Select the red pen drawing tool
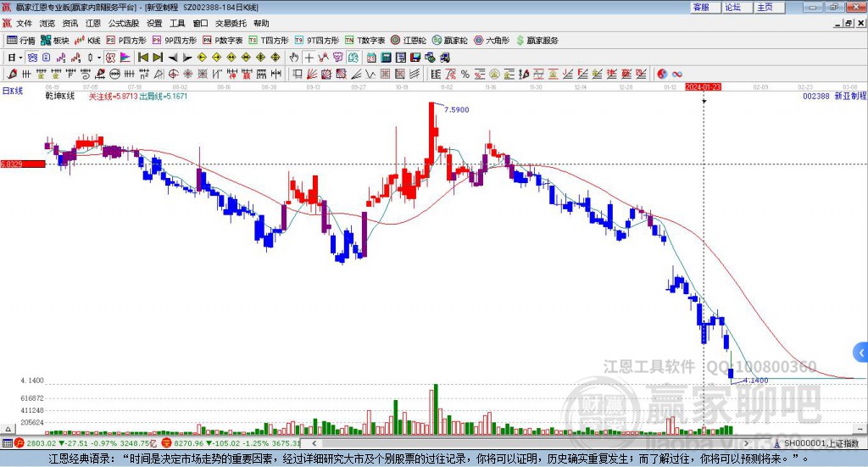The width and height of the screenshot is (868, 467). click(12, 74)
